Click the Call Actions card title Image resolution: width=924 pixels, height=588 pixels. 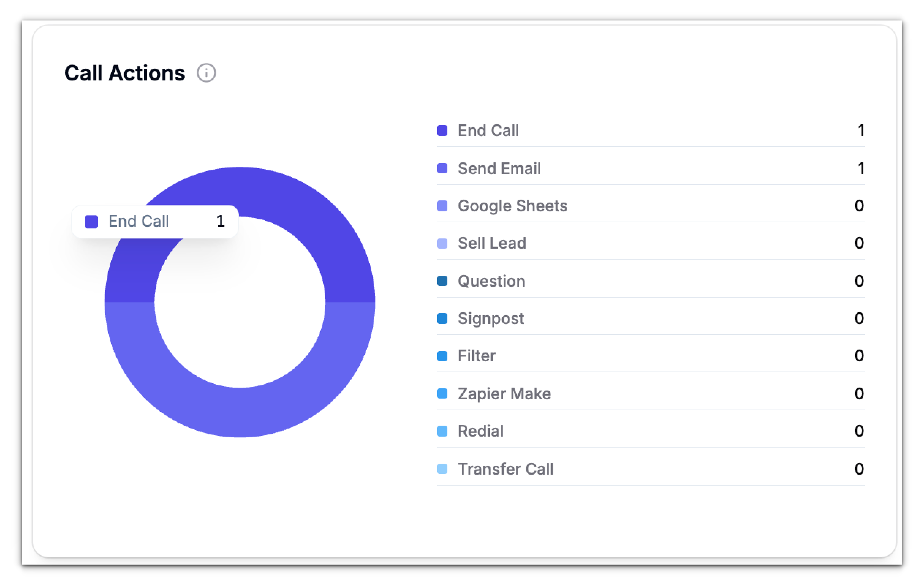tap(124, 73)
